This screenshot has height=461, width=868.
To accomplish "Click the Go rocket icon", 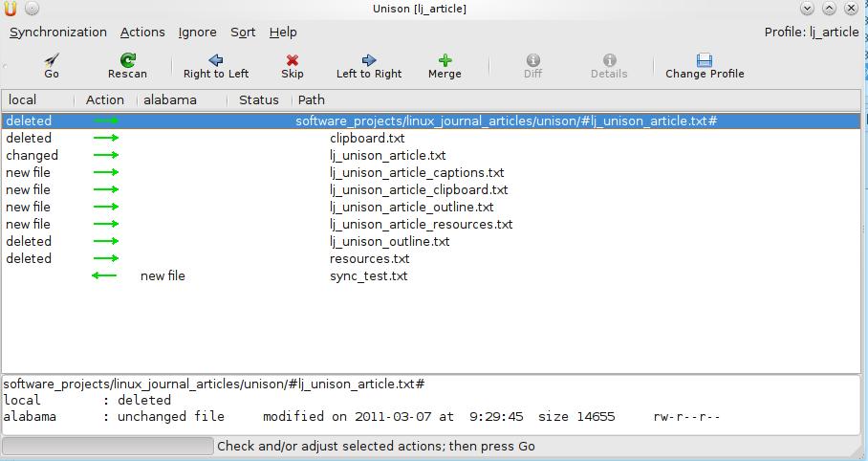I will [x=52, y=60].
